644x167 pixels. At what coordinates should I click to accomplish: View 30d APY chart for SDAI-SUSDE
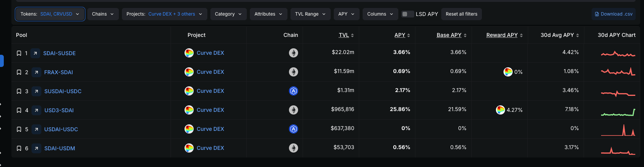pos(618,54)
